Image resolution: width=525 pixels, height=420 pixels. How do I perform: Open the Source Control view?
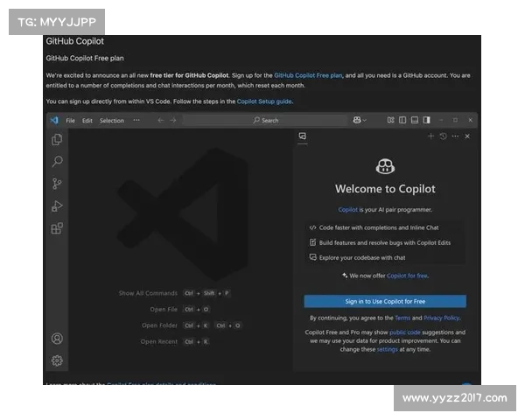(x=57, y=184)
